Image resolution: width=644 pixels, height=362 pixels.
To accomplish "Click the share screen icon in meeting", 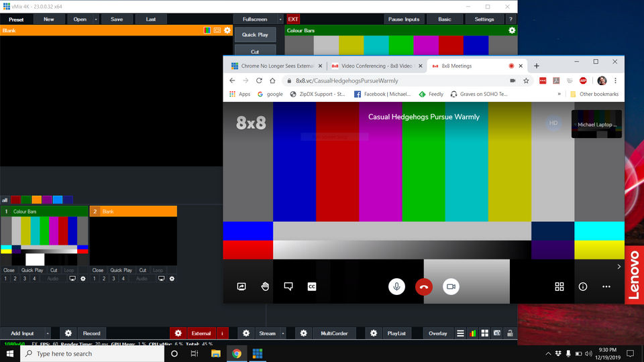I will tap(241, 286).
